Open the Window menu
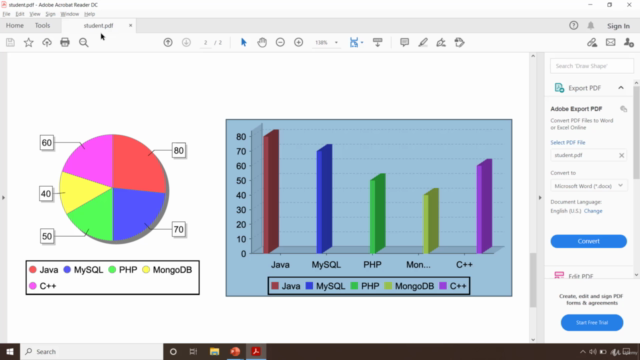The width and height of the screenshot is (640, 360). 70,14
